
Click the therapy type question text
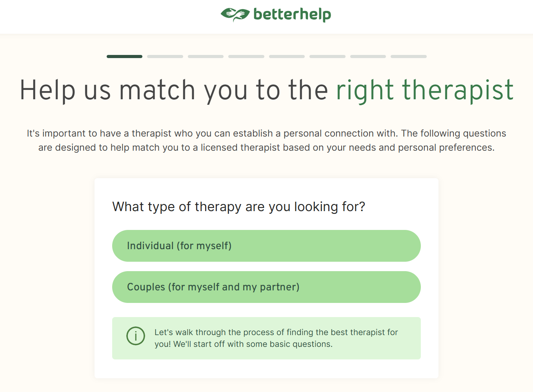(x=238, y=206)
